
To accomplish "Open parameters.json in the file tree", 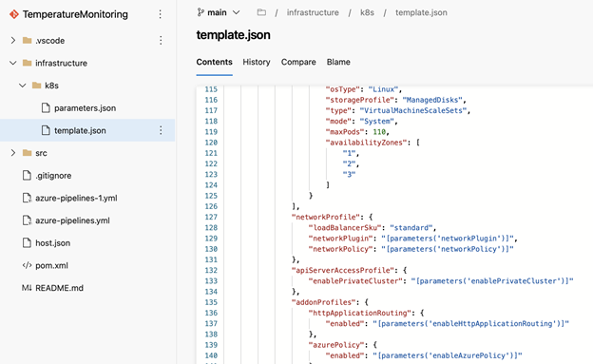I will [x=87, y=108].
